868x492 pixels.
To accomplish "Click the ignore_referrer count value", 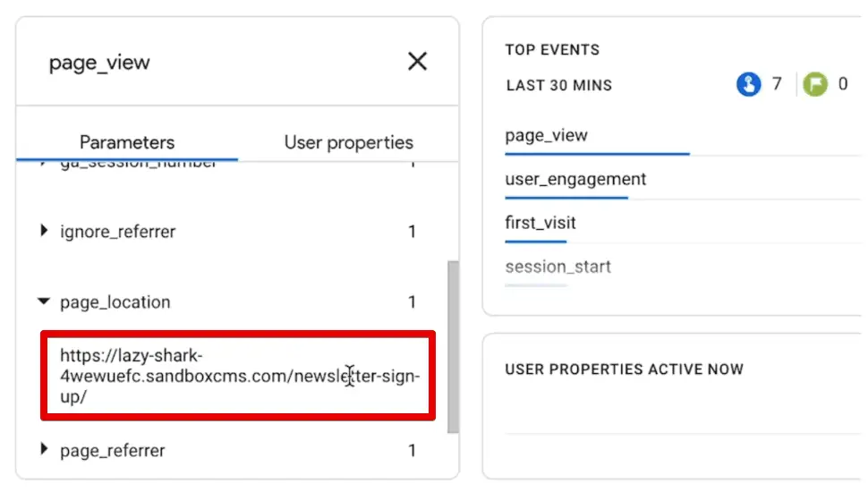I will [x=412, y=232].
